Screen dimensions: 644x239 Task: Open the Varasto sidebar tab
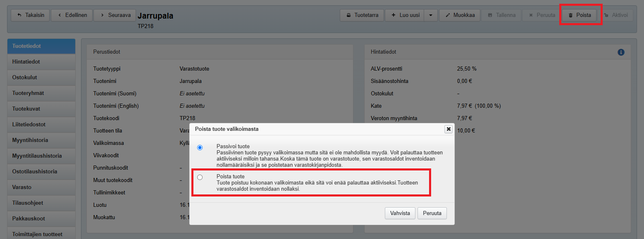[x=41, y=187]
